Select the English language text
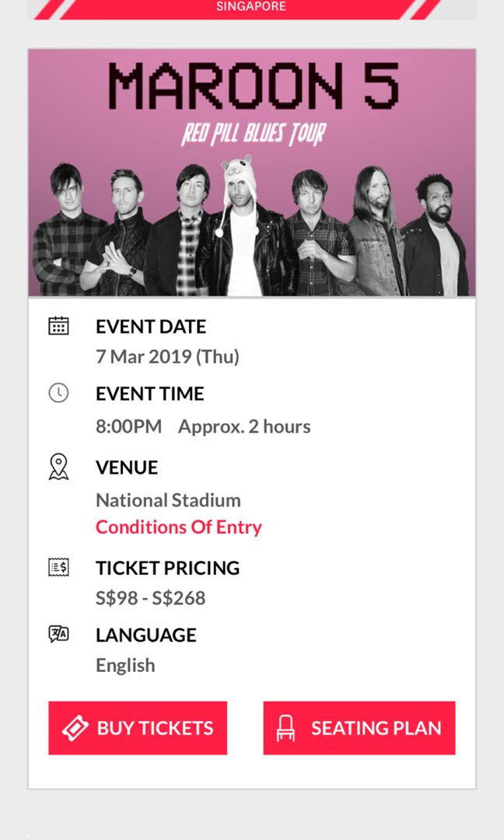Viewport: 504px width, 840px height. (124, 665)
